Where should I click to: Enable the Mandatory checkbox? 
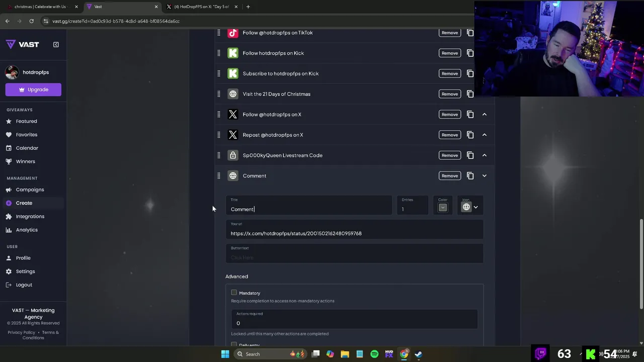234,293
